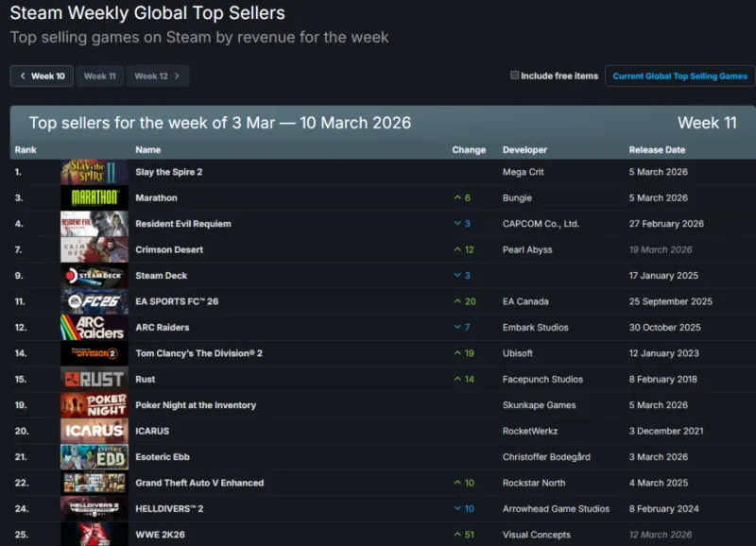Click the Crimson Desert title link
The image size is (756, 546).
point(169,249)
